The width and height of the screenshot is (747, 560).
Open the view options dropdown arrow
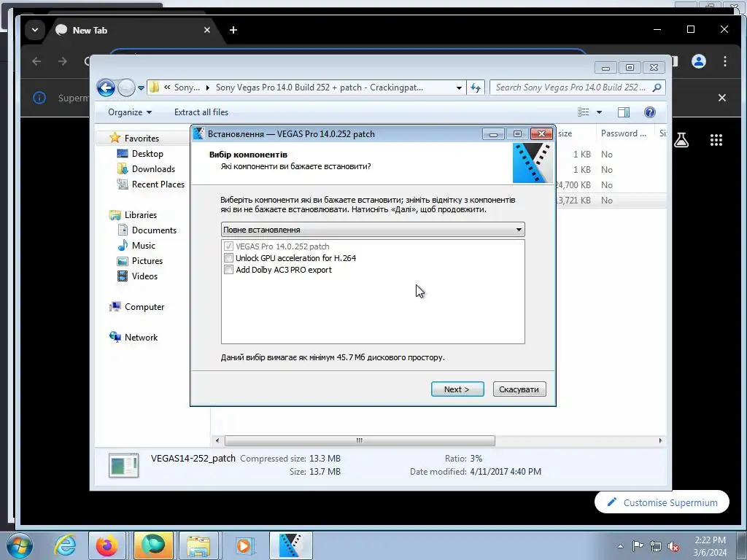[600, 112]
